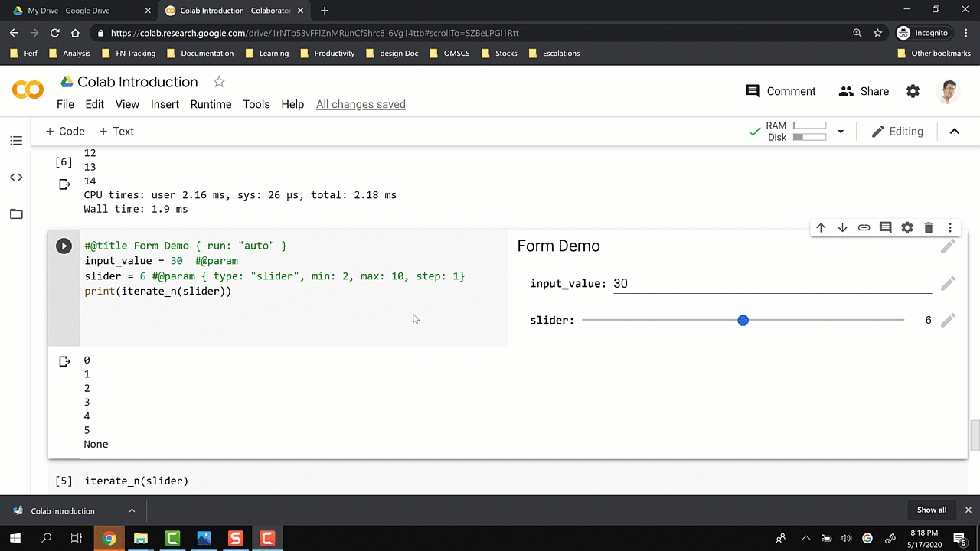The height and width of the screenshot is (551, 980).
Task: Collapse the header with the caret arrow
Action: coord(954,132)
